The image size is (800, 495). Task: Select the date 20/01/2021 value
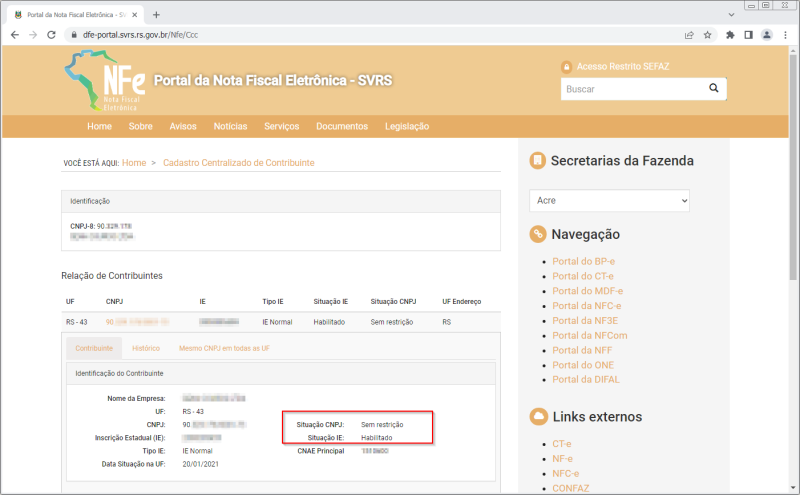click(201, 464)
